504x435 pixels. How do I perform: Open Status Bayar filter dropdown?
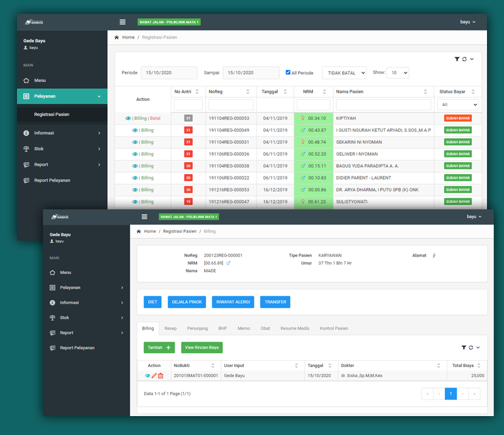coord(457,105)
